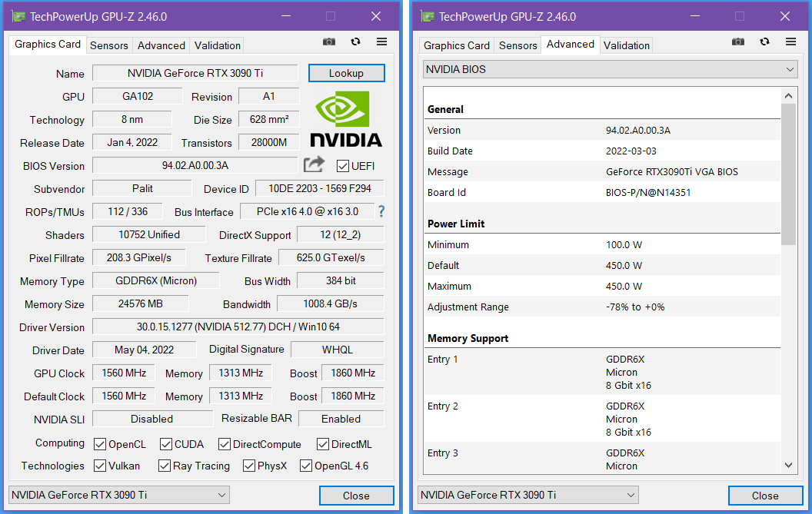Toggle the OpenCL checkbox
Screen dimensions: 812x514
coord(100,444)
